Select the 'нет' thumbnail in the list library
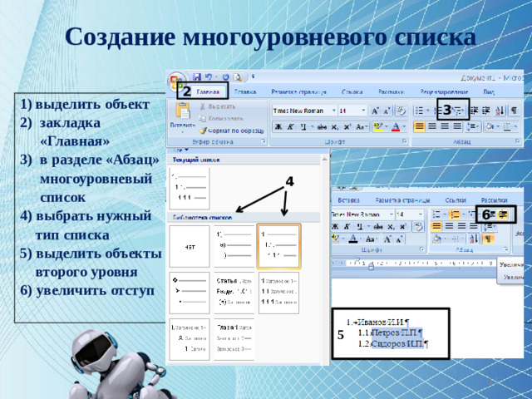532x399 pixels. pyautogui.click(x=190, y=247)
